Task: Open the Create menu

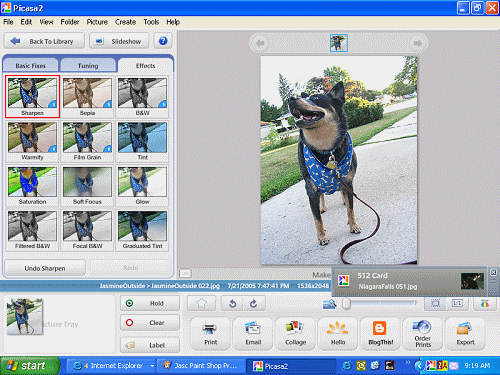Action: [x=125, y=22]
